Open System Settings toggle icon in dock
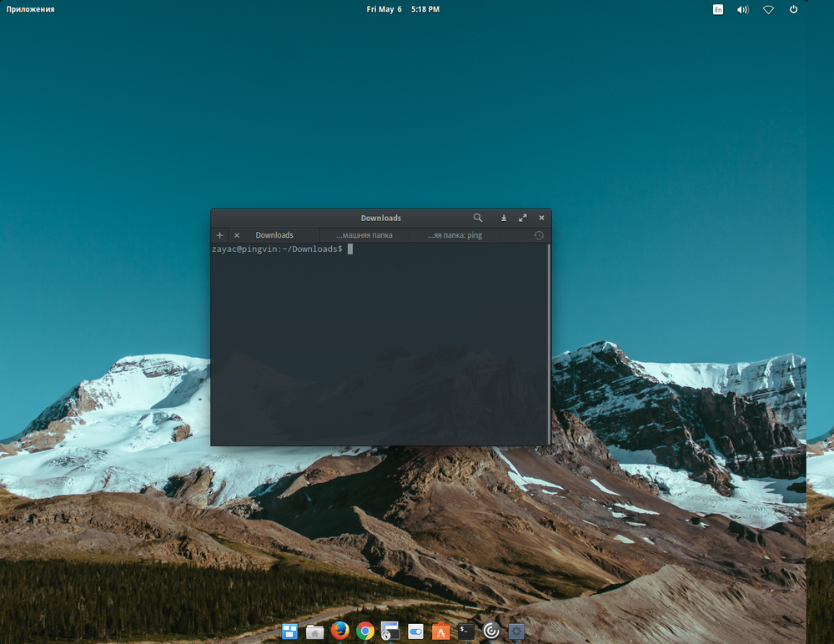Image resolution: width=834 pixels, height=644 pixels. (415, 631)
